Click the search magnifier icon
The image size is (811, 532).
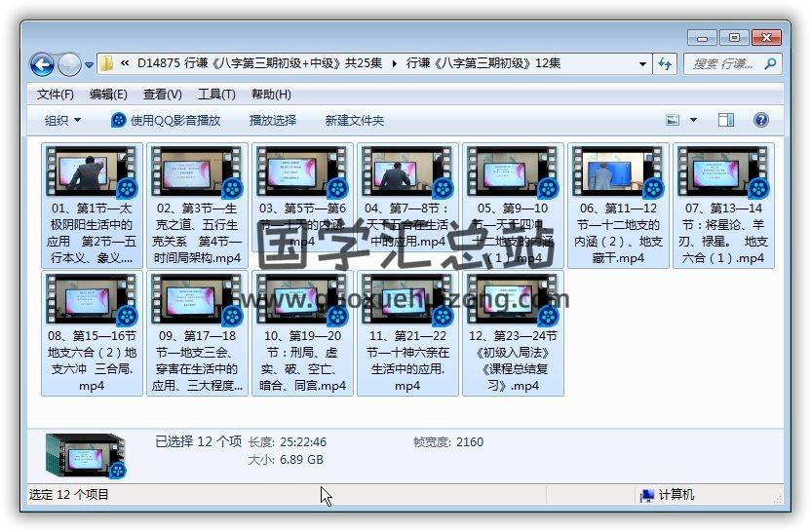pos(771,63)
